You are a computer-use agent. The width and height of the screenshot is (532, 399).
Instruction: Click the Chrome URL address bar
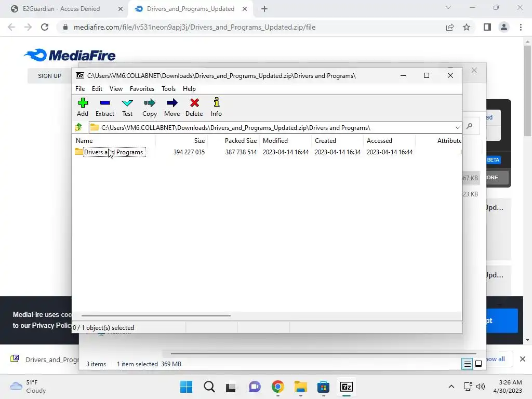(251, 27)
